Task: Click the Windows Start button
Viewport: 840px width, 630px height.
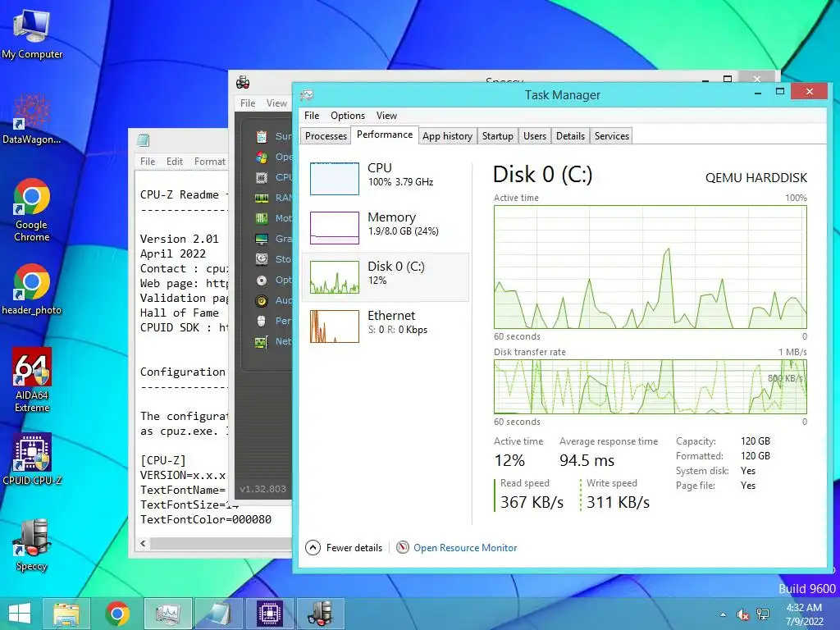Action: click(20, 614)
